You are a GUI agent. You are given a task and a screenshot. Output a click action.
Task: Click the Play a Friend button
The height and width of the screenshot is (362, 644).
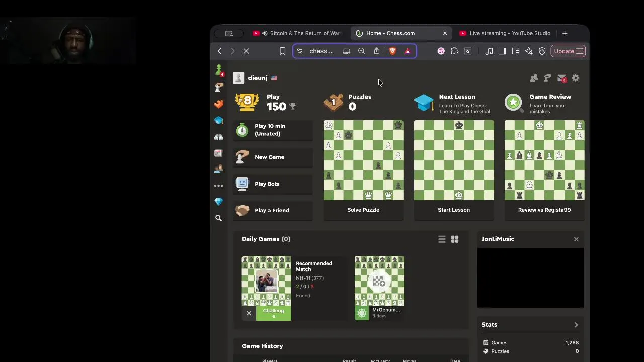(273, 210)
